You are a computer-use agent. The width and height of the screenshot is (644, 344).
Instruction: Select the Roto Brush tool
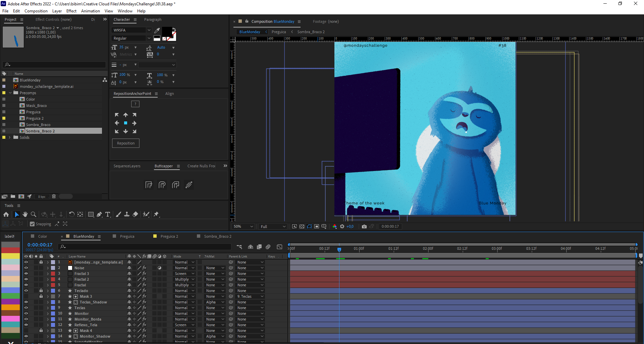[146, 214]
